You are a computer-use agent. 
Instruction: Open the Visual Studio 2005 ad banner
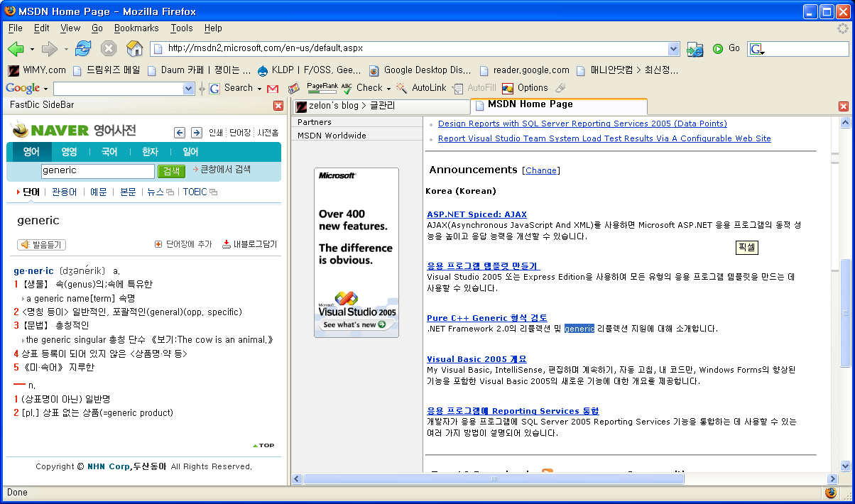click(356, 253)
